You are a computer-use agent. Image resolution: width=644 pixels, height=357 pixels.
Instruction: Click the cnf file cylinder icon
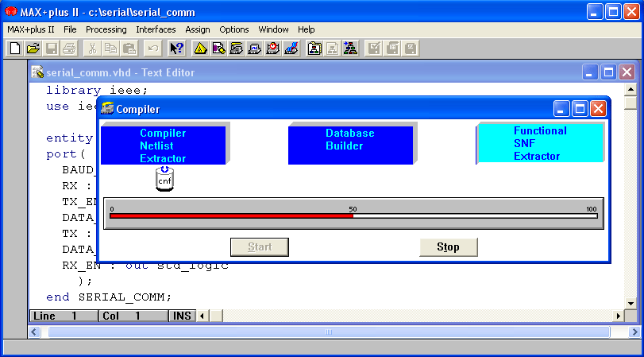pos(164,180)
